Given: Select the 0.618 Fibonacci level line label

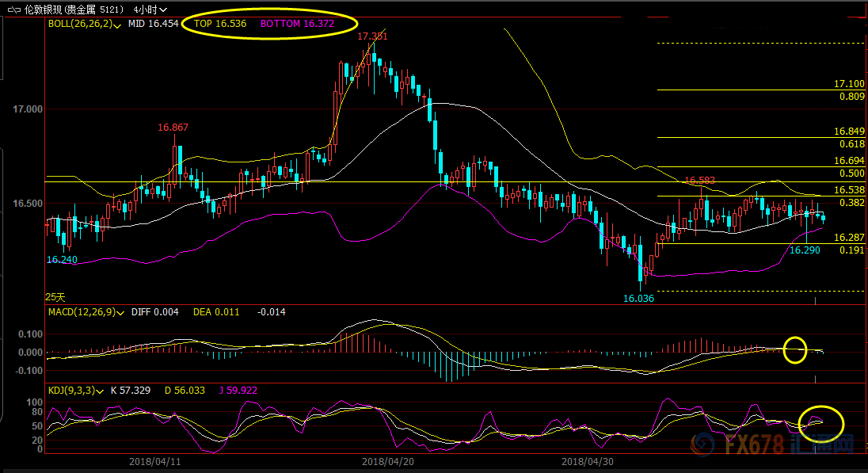Looking at the screenshot, I should [851, 144].
